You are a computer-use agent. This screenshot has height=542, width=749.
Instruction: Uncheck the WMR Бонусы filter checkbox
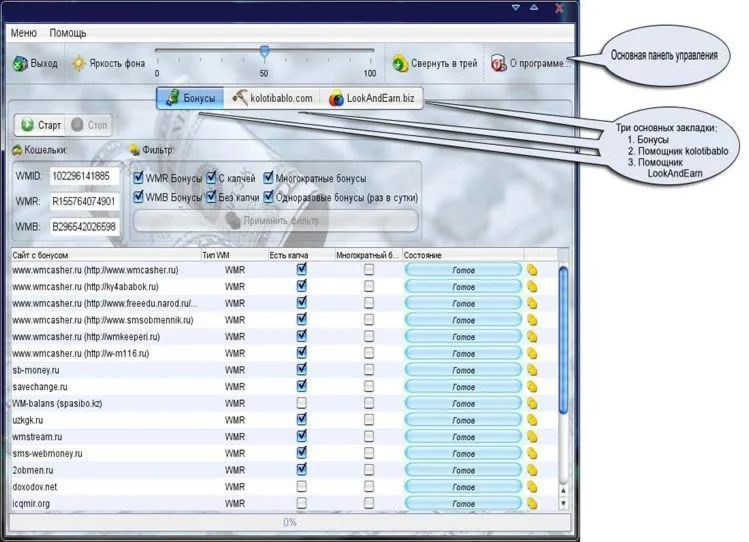tap(138, 178)
